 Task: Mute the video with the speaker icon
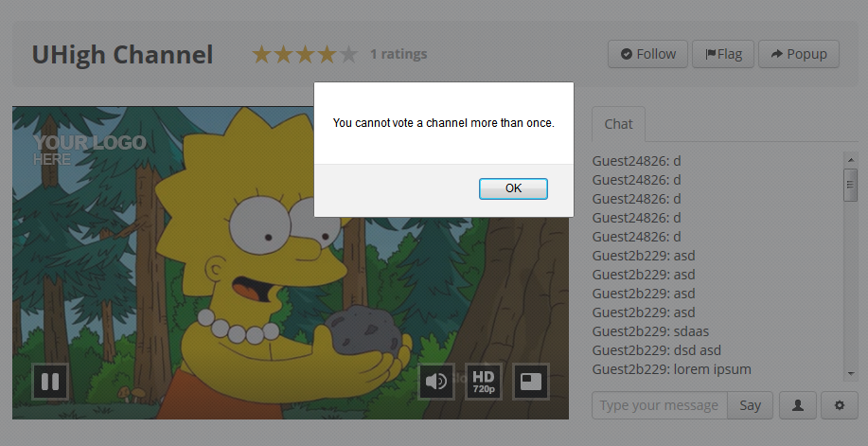click(x=436, y=382)
